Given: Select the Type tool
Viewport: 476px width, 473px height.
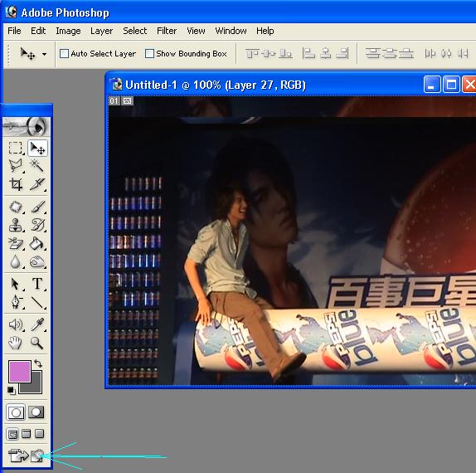Looking at the screenshot, I should click(x=37, y=284).
